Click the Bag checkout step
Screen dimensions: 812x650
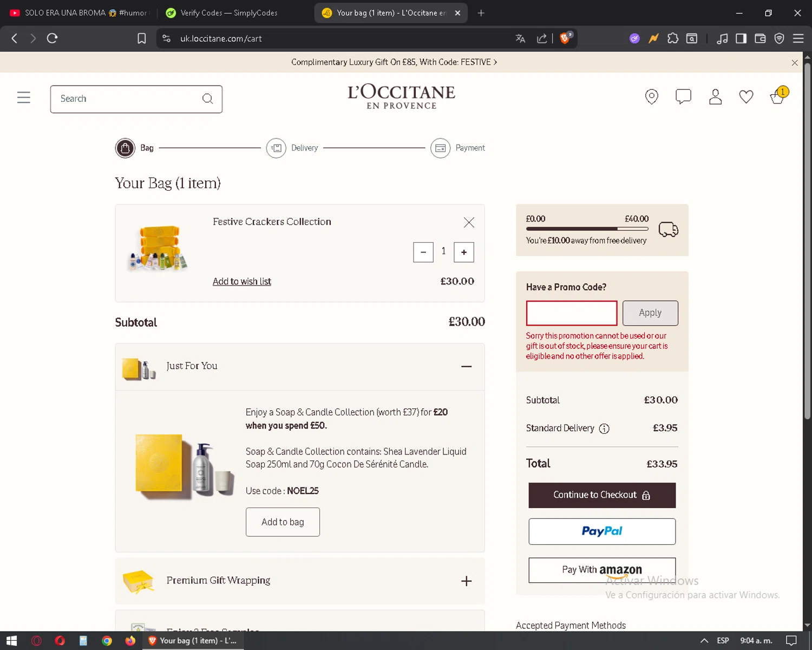tap(134, 148)
